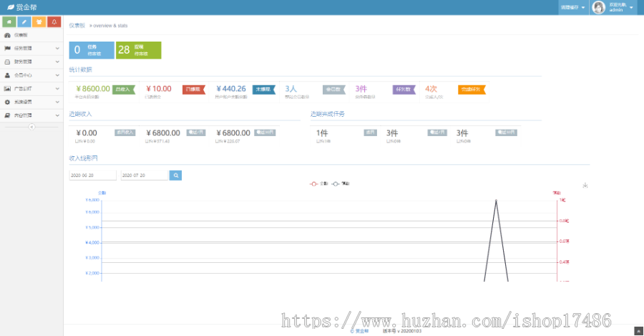Expand the 会员中心 menu chevron

57,75
